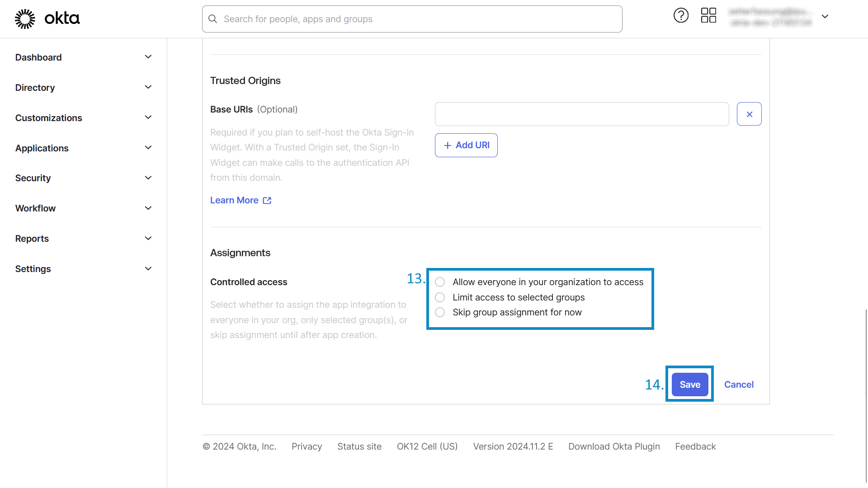
Task: Click the Base URIs input field
Action: tap(582, 114)
